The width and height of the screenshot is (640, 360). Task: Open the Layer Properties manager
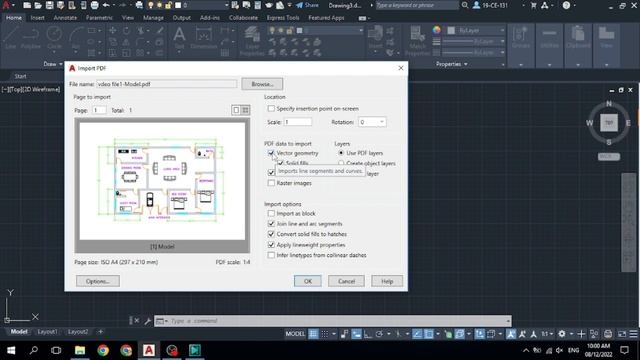252,41
